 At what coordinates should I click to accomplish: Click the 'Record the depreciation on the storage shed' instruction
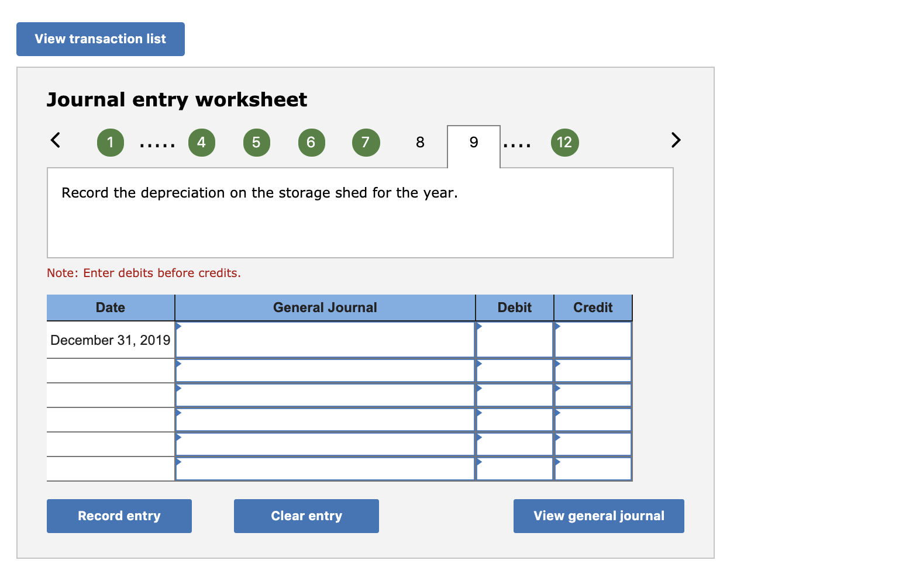coord(260,193)
